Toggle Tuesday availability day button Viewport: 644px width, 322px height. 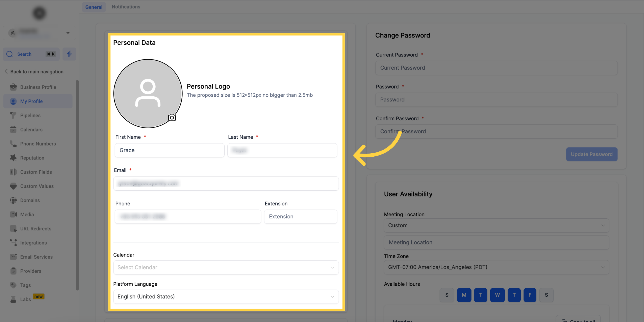(481, 295)
